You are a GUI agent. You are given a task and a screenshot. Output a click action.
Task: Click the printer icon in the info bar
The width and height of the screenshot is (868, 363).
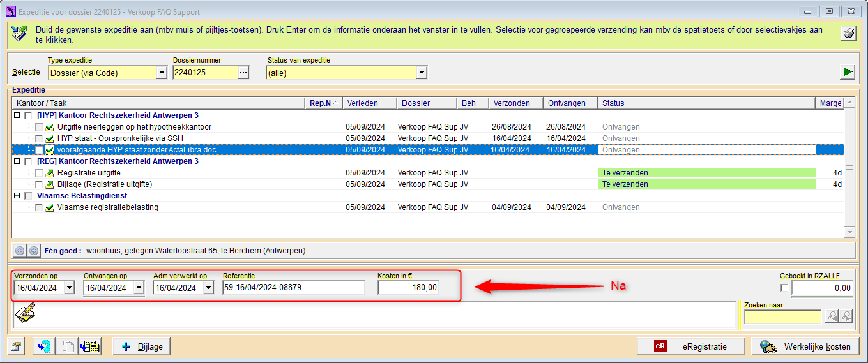pyautogui.click(x=848, y=34)
